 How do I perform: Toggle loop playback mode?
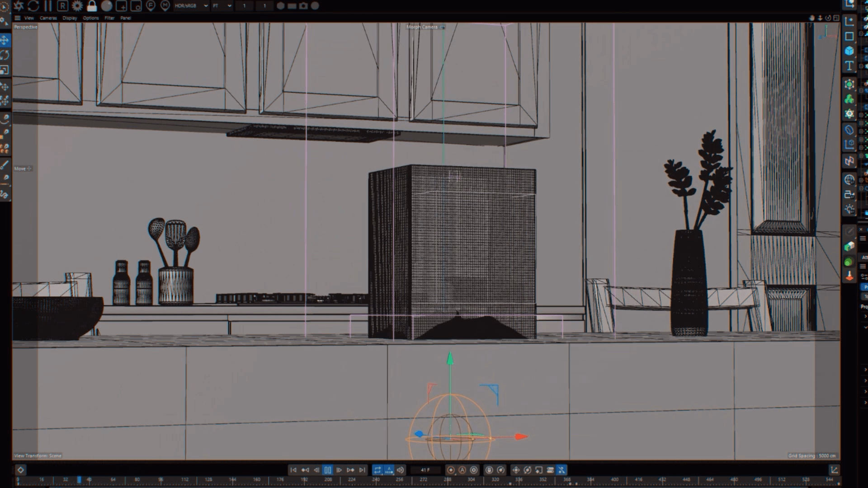point(377,470)
